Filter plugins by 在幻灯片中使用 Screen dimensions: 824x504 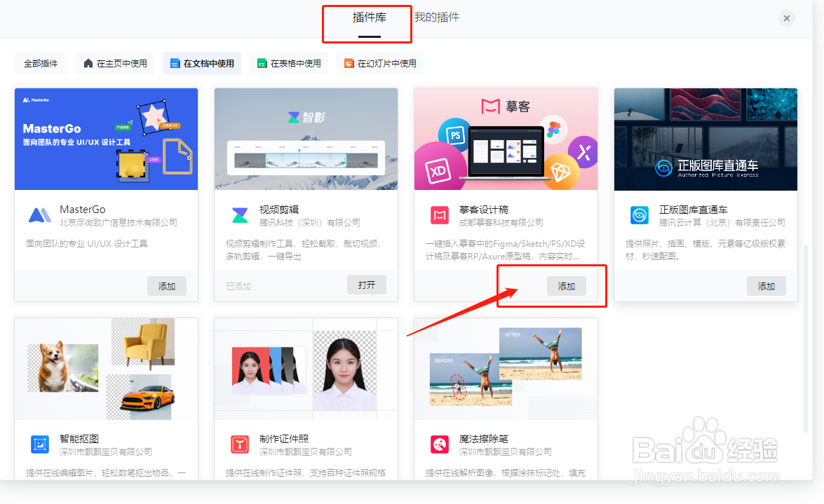tap(380, 64)
